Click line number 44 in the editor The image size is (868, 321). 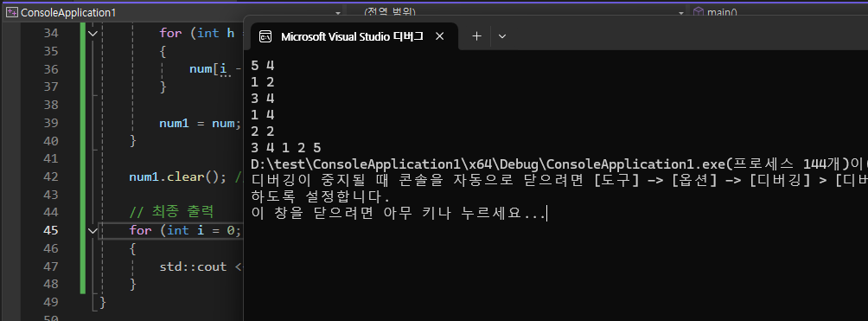tap(50, 212)
